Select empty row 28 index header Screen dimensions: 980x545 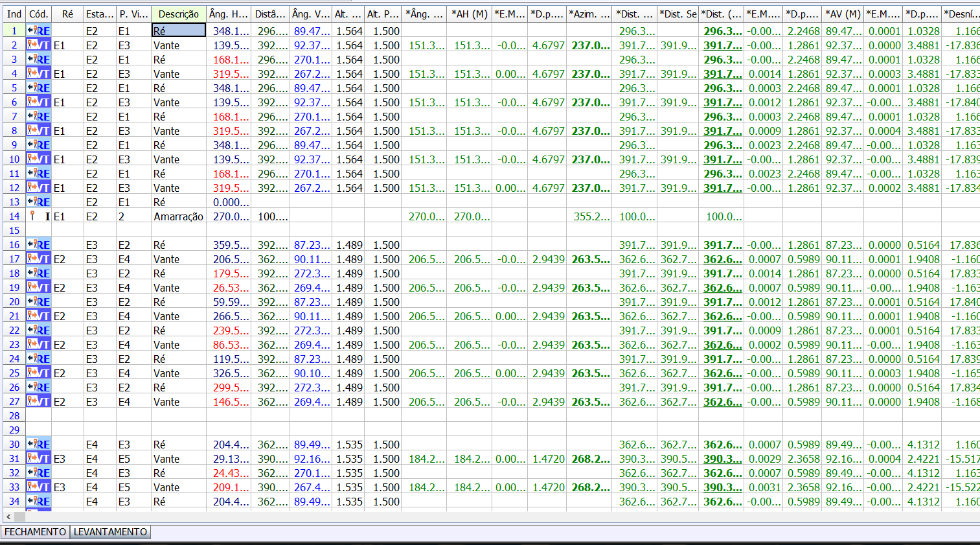click(x=14, y=415)
